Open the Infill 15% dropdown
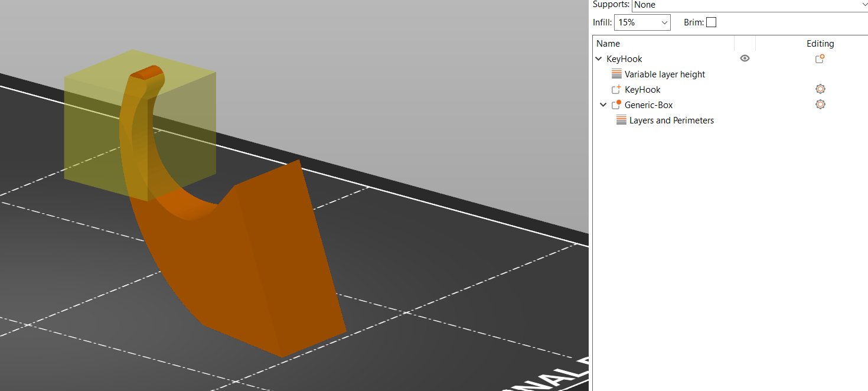 click(x=642, y=22)
